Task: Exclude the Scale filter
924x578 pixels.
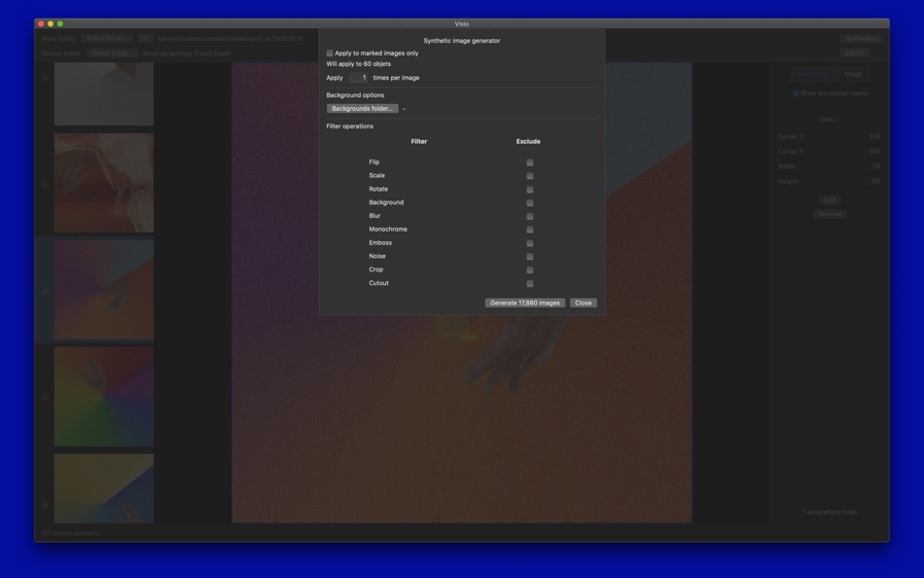Action: coord(530,176)
